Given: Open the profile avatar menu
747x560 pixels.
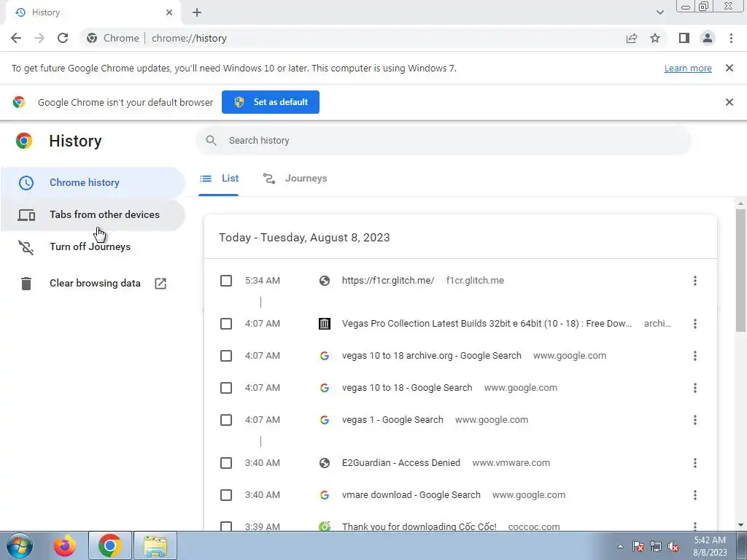Looking at the screenshot, I should (708, 38).
